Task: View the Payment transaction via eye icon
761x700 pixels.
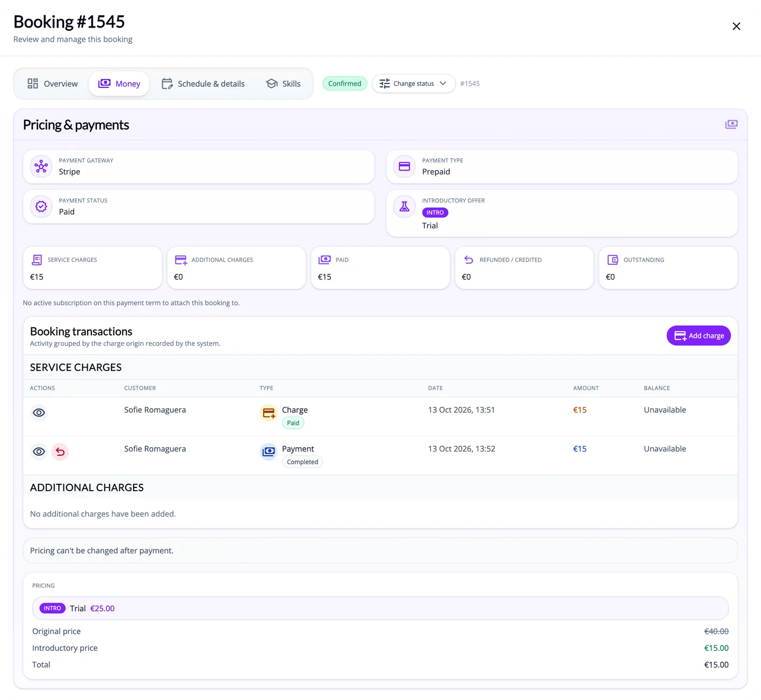Action: (x=39, y=452)
